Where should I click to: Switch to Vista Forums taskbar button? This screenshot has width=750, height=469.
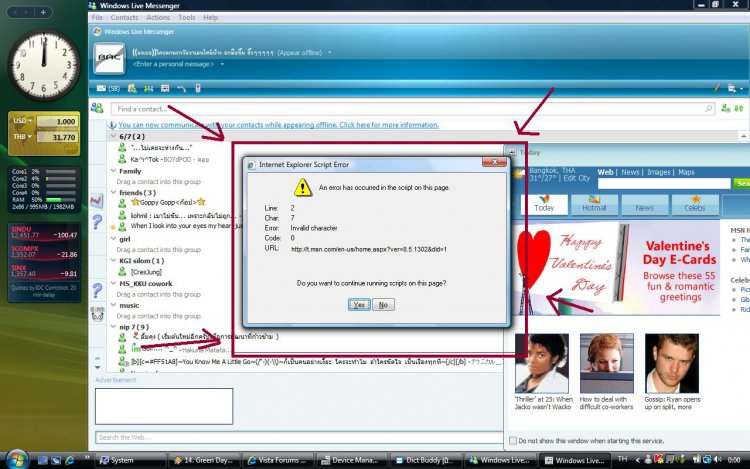(x=278, y=460)
